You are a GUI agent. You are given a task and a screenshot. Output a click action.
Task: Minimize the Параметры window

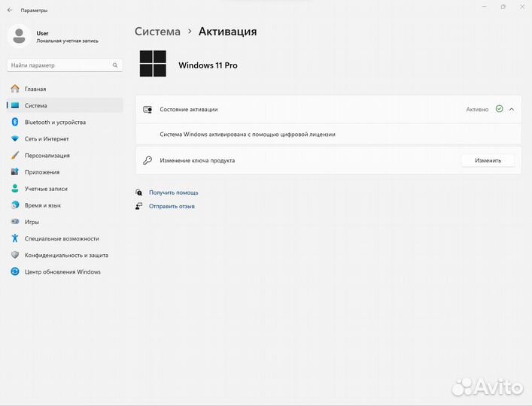click(x=484, y=7)
